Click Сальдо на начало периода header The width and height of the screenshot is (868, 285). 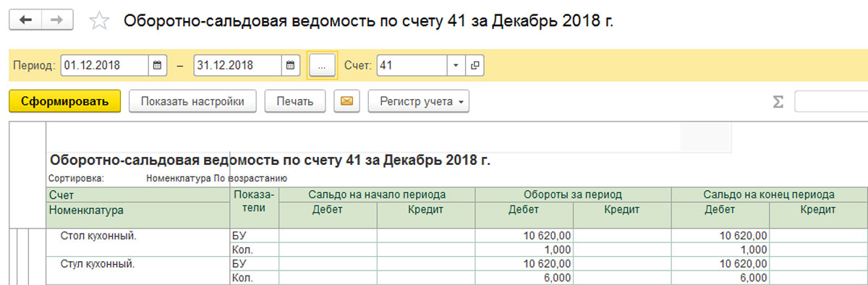point(377,195)
